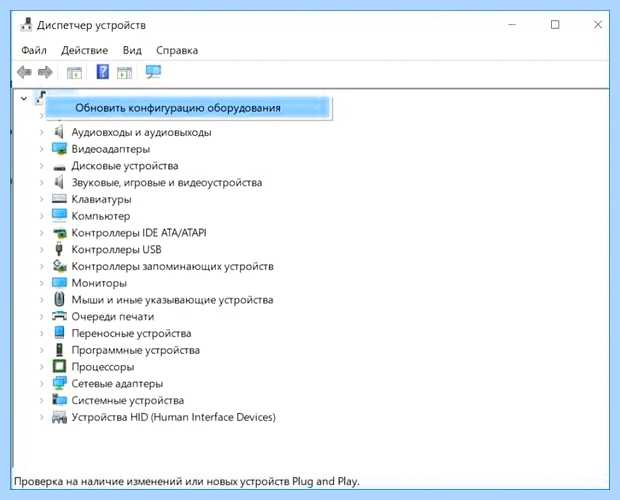
Task: Collapse the root computer node chevron
Action: (x=24, y=98)
